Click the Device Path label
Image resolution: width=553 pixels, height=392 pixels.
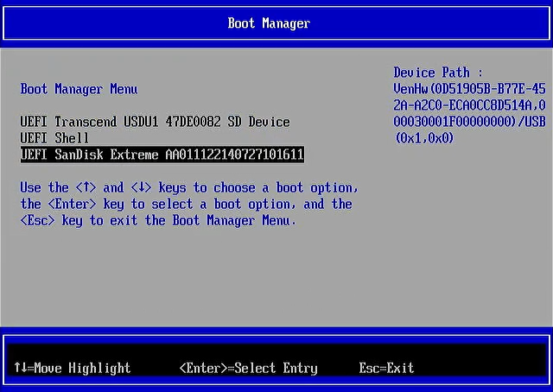438,73
